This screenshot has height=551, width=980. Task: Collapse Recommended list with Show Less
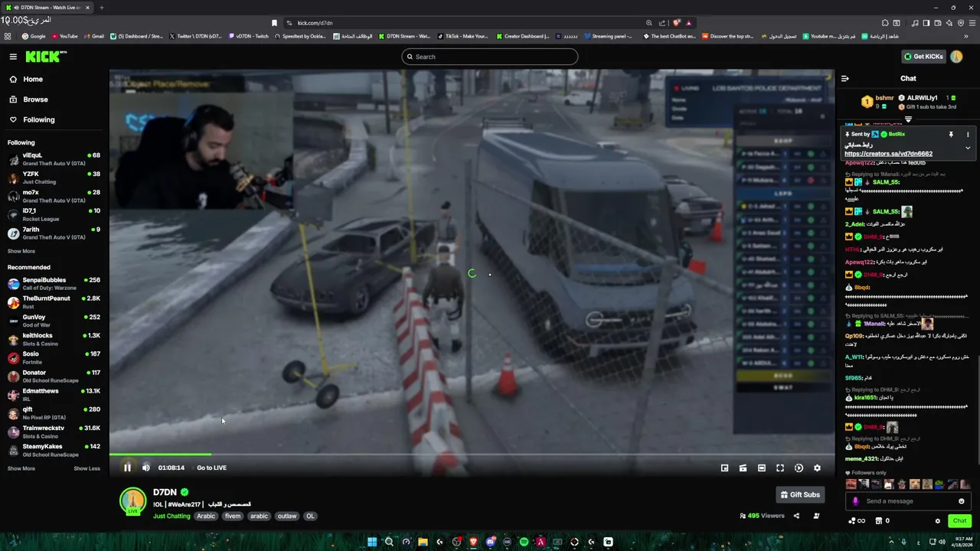click(87, 468)
